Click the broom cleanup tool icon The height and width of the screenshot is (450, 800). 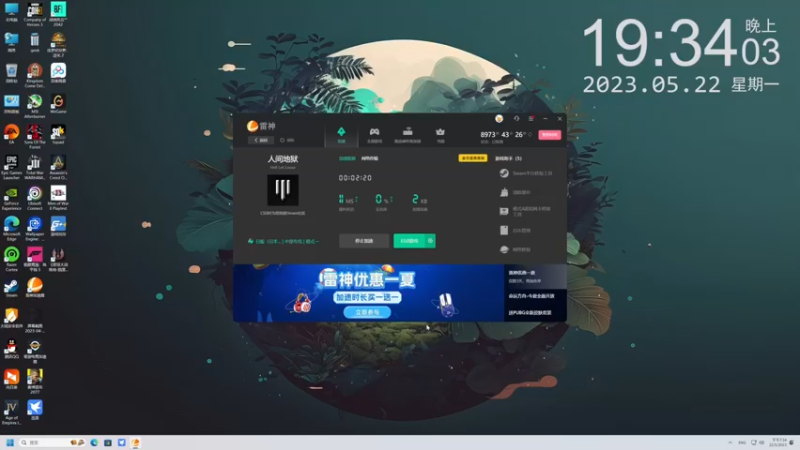coord(504,192)
